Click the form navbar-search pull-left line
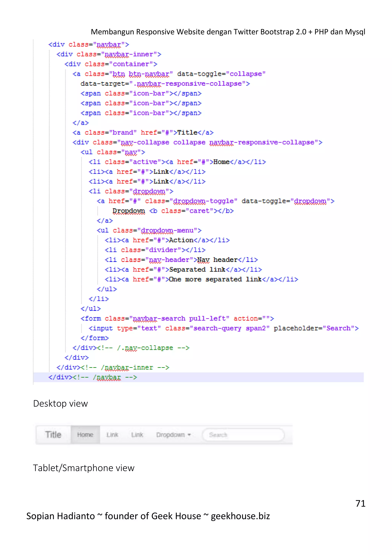 (x=177, y=319)
